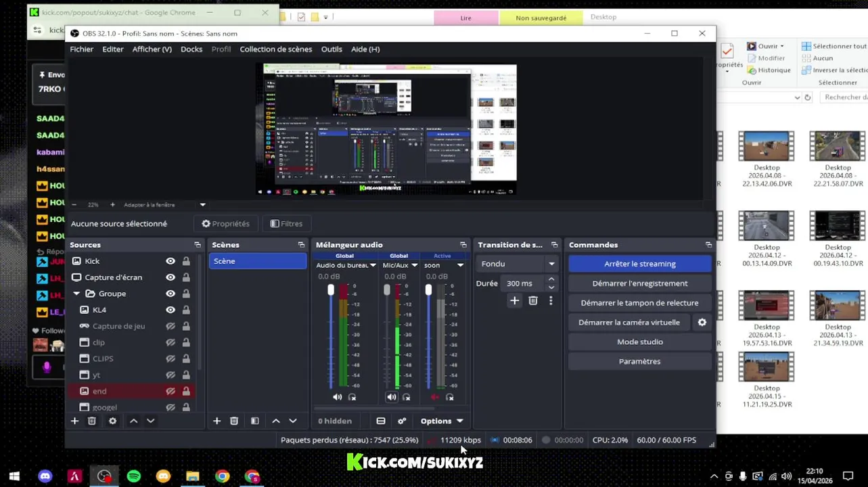Image resolution: width=868 pixels, height=487 pixels.
Task: Click Audio du bureau volume slider
Action: click(x=331, y=336)
